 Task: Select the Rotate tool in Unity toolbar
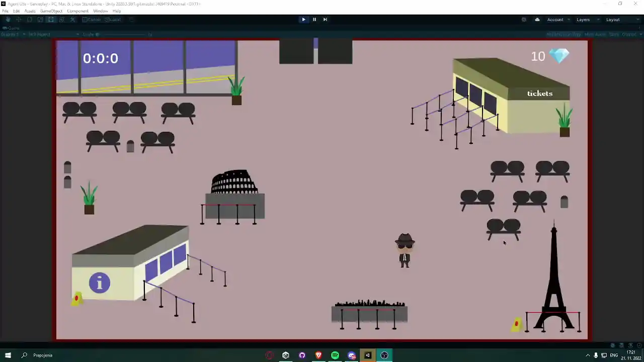(x=29, y=20)
